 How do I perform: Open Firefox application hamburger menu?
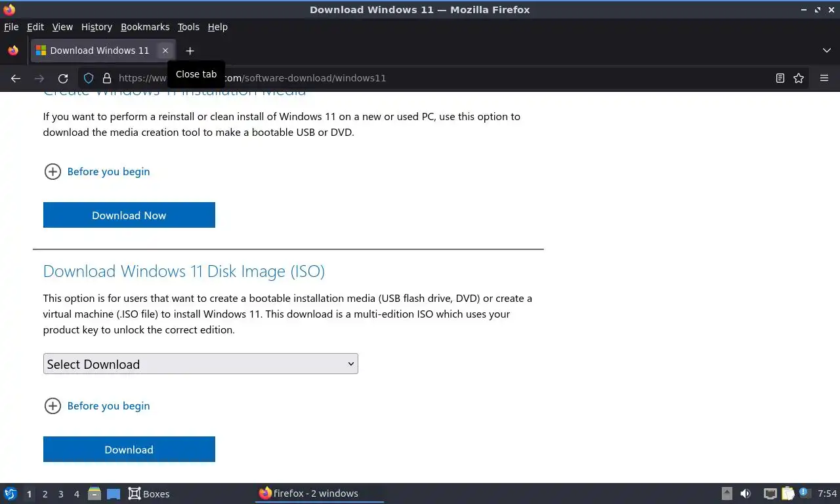click(x=824, y=78)
